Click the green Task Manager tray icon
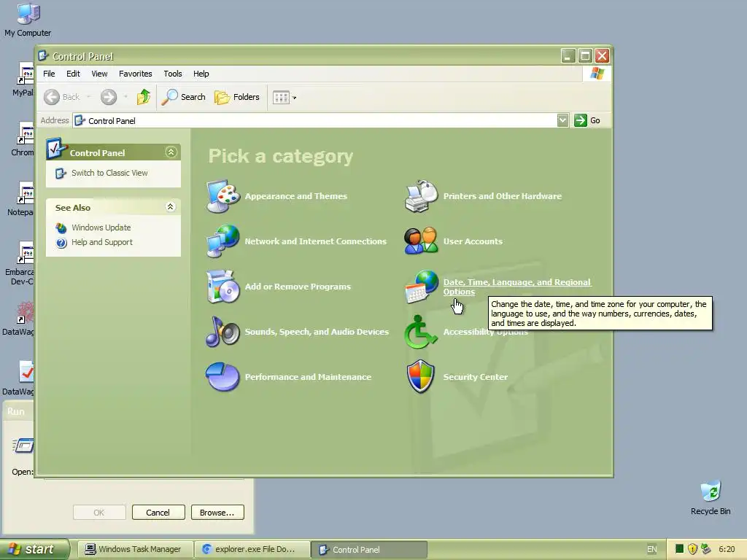 tap(680, 549)
